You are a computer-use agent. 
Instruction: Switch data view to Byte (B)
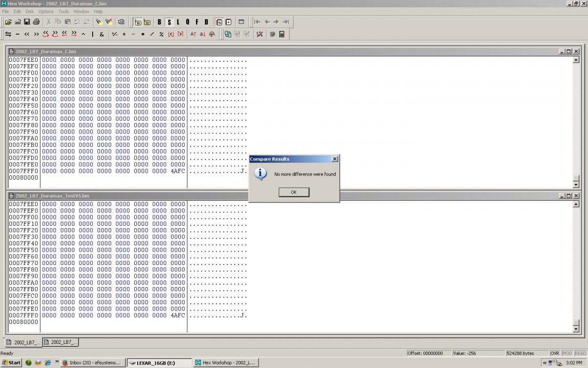159,22
